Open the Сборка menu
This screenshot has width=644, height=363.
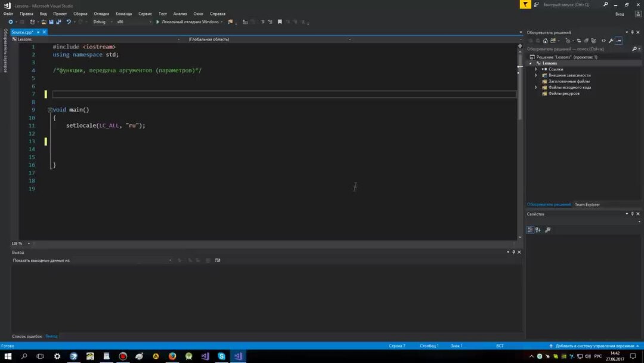80,14
